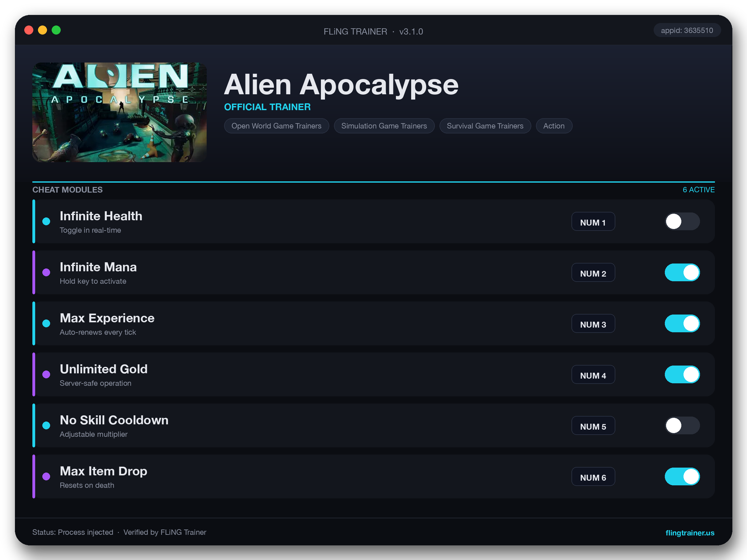Open the Open World Game Trainers tag
The height and width of the screenshot is (560, 747).
[276, 126]
